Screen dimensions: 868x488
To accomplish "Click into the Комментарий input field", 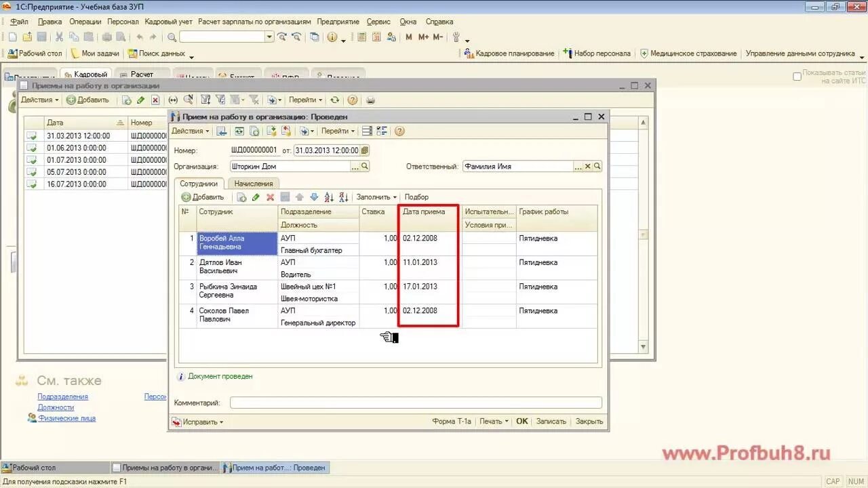I will point(416,403).
